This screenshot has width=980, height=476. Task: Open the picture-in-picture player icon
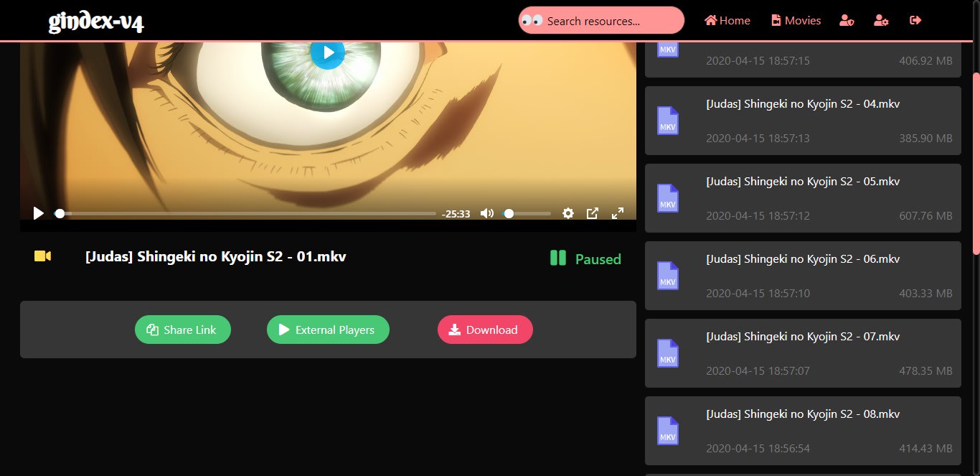(592, 213)
